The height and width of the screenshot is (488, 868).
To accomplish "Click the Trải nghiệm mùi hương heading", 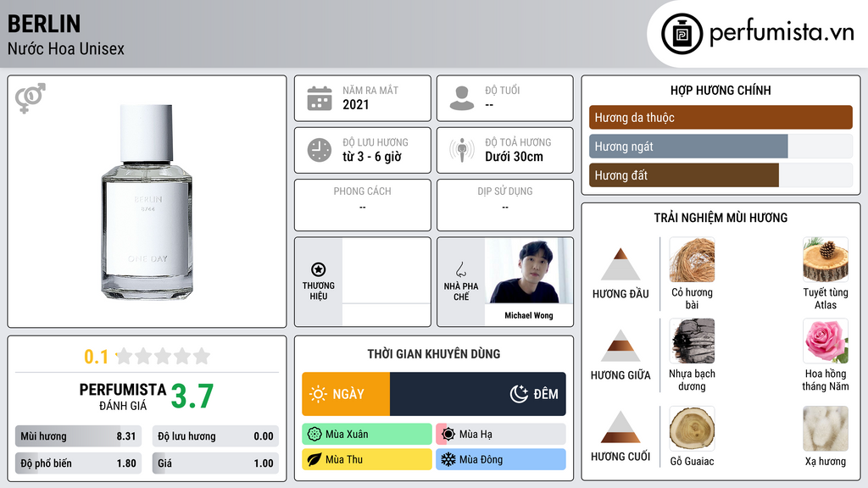I will [x=721, y=218].
